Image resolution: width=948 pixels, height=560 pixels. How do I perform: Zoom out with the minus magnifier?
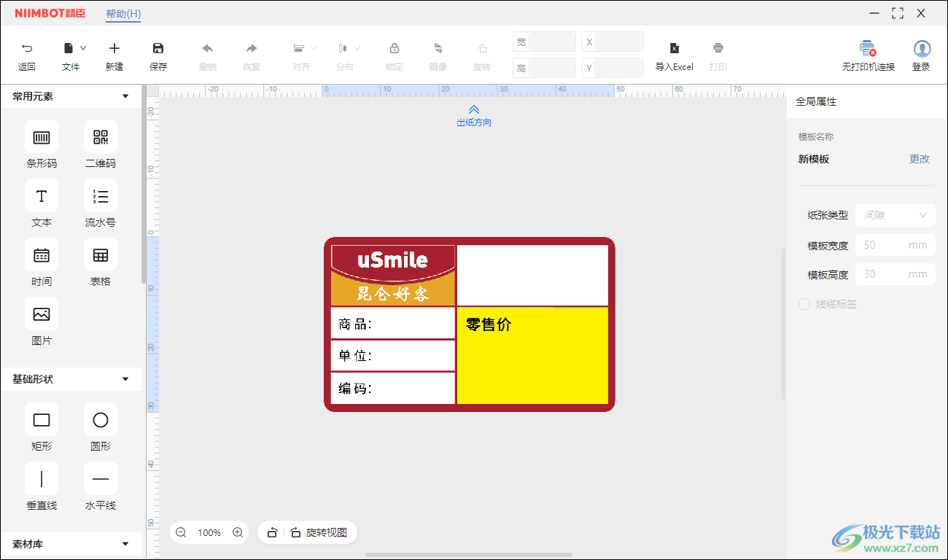tap(181, 532)
